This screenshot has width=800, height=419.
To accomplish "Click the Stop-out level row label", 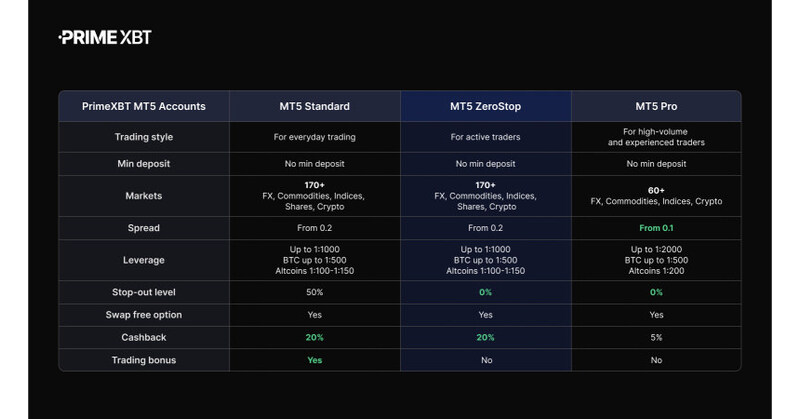I will pyautogui.click(x=144, y=292).
